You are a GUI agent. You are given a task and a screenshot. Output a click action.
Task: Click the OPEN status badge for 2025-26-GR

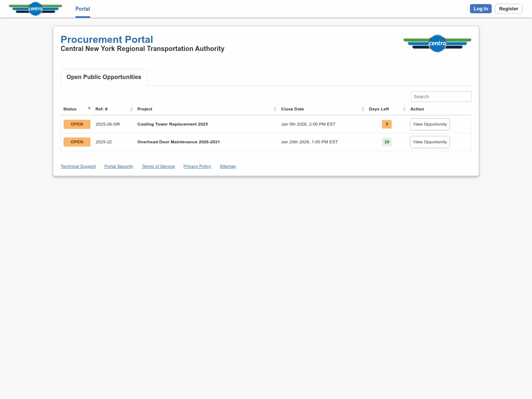click(77, 124)
